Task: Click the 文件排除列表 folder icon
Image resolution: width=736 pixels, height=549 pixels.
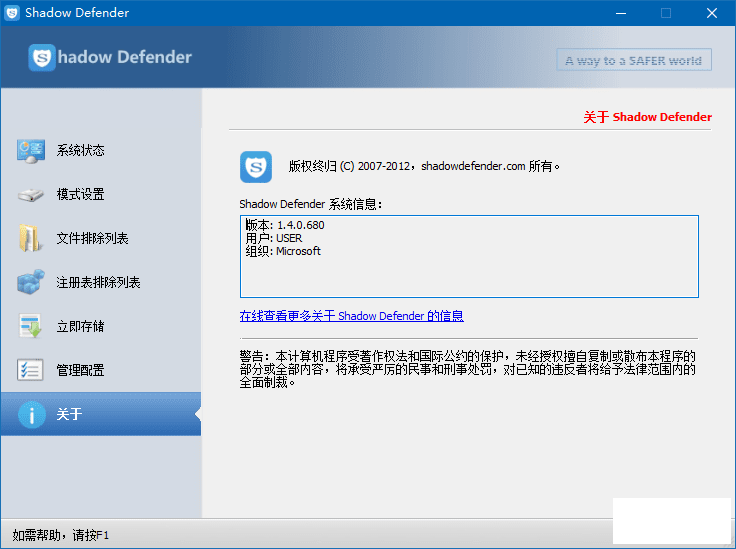Action: 30,238
